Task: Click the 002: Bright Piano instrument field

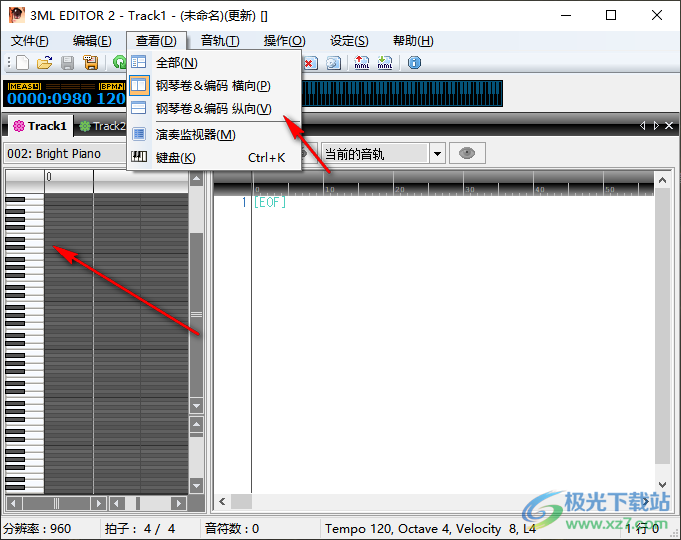Action: [65, 153]
